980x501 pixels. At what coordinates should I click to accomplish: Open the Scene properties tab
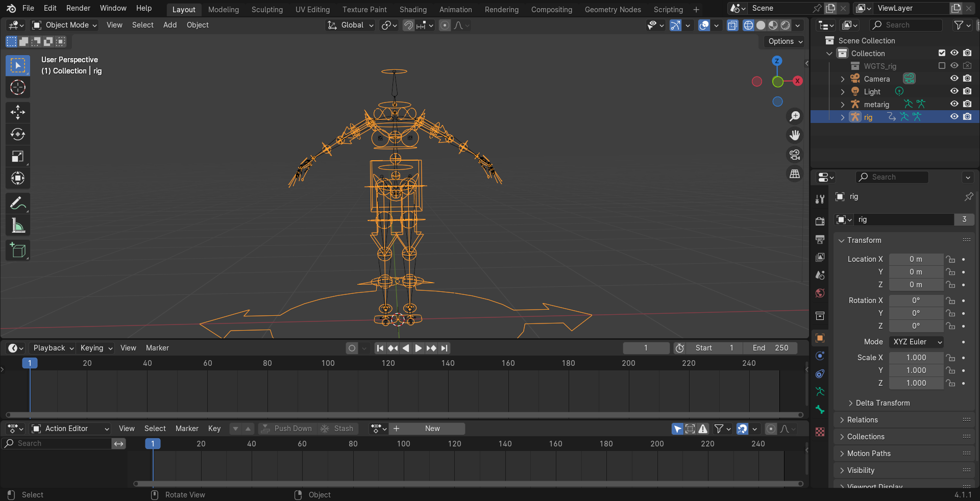(820, 275)
